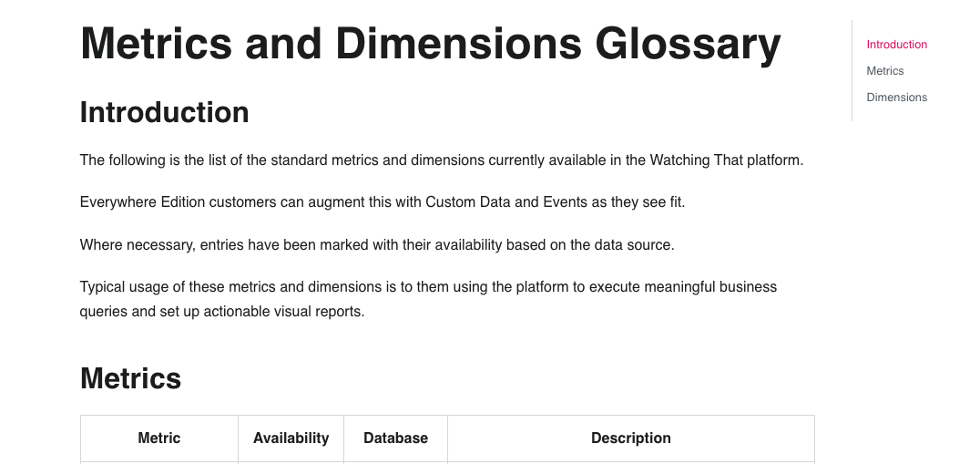Click the Database column header
The width and height of the screenshot is (980, 464).
coord(395,438)
